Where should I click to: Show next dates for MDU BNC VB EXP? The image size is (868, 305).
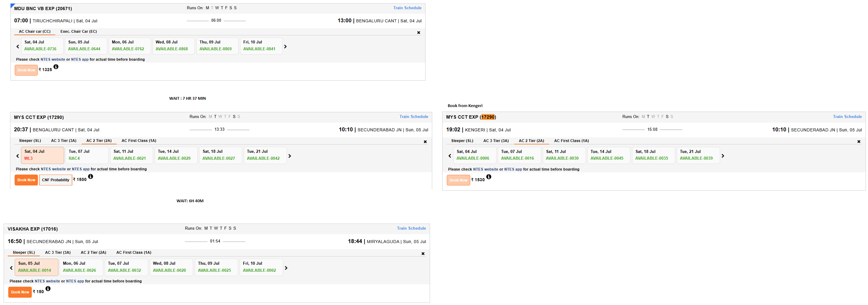pos(285,46)
